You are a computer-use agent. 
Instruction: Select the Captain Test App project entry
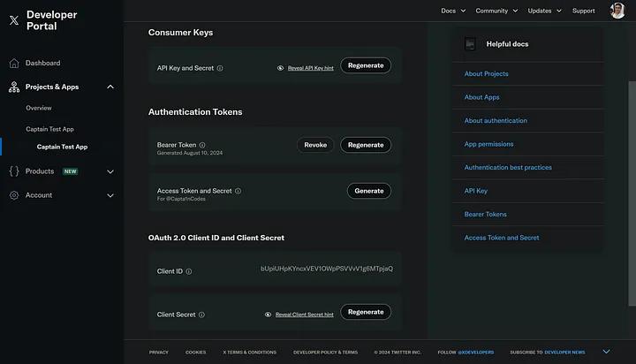pyautogui.click(x=49, y=129)
